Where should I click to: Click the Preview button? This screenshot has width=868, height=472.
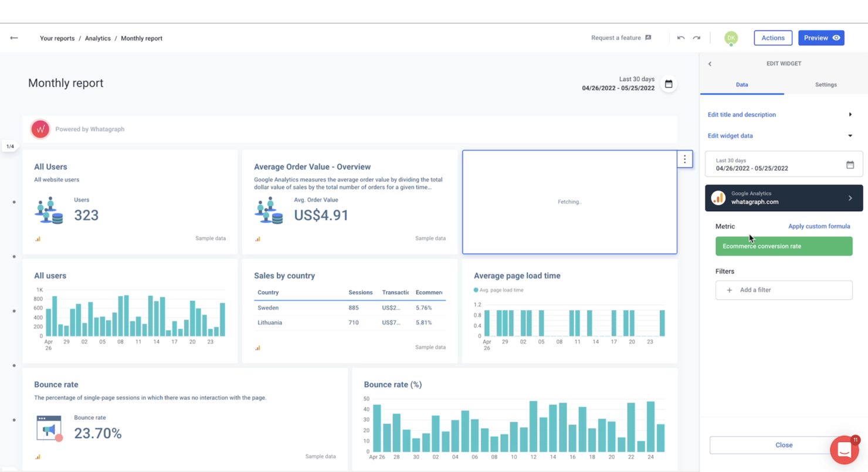821,38
